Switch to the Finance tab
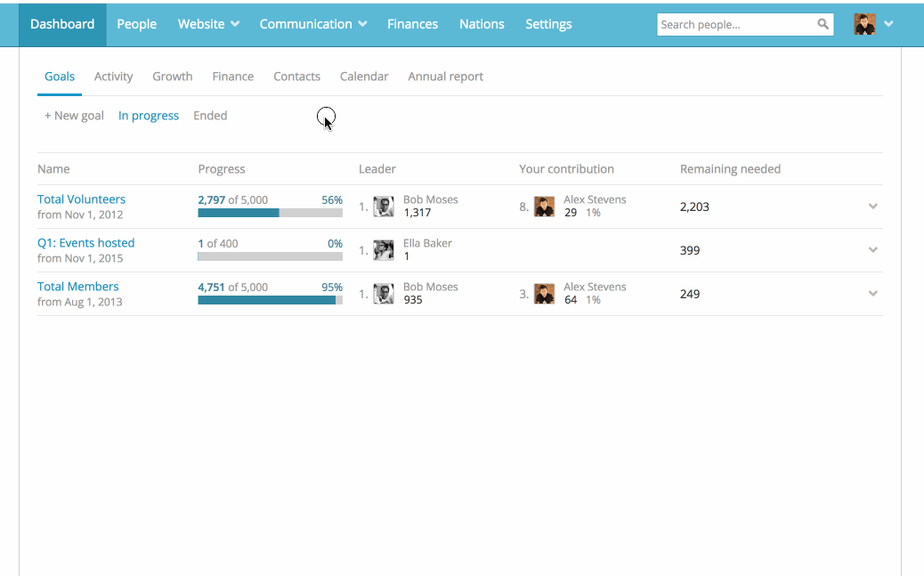 click(x=232, y=77)
